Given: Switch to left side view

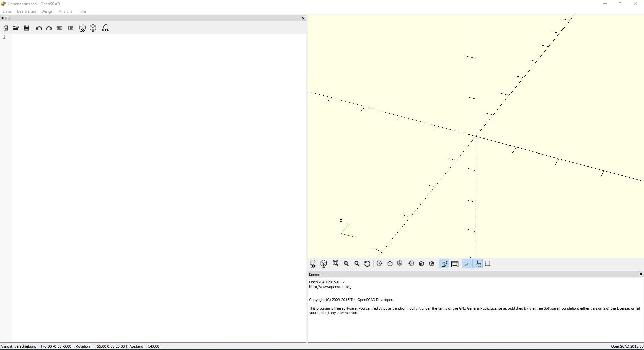Looking at the screenshot, I should pyautogui.click(x=411, y=264).
